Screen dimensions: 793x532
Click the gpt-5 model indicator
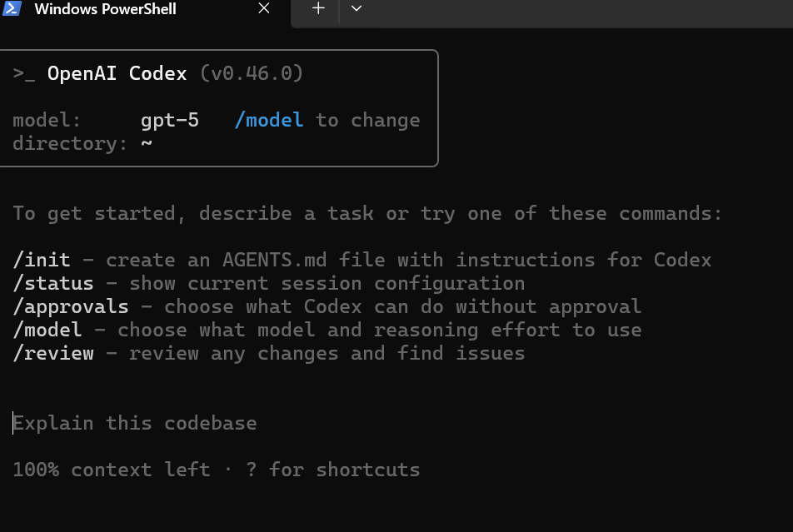[x=170, y=120]
